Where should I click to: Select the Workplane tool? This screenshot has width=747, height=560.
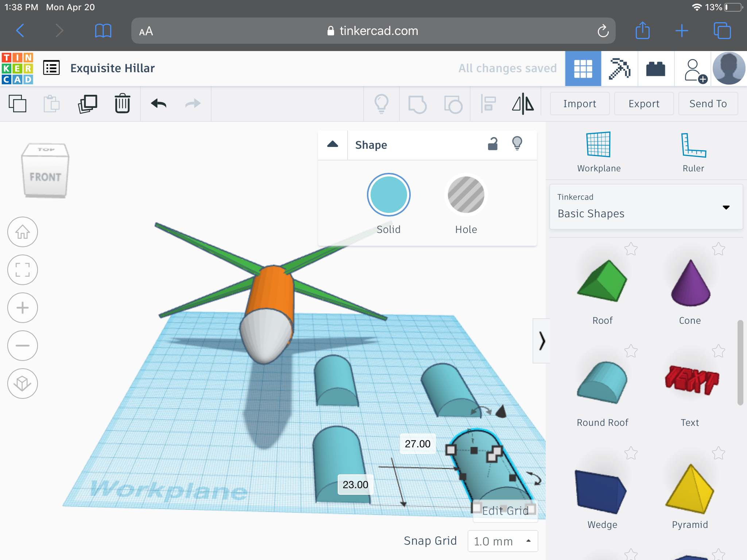click(x=599, y=152)
